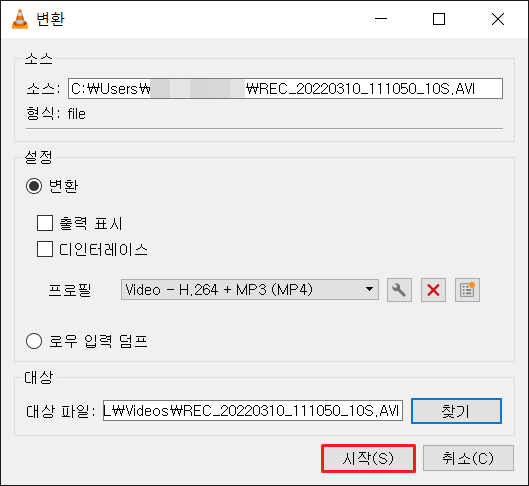Minimize the 변환 window

[381, 19]
